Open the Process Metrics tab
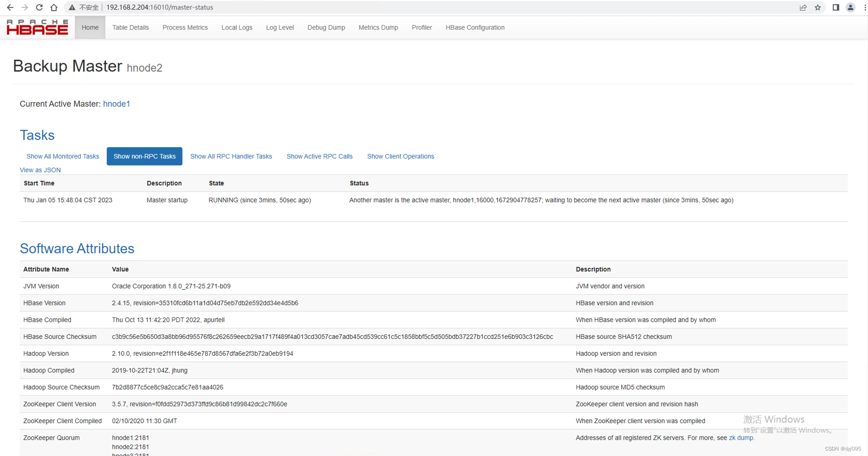 coord(185,27)
